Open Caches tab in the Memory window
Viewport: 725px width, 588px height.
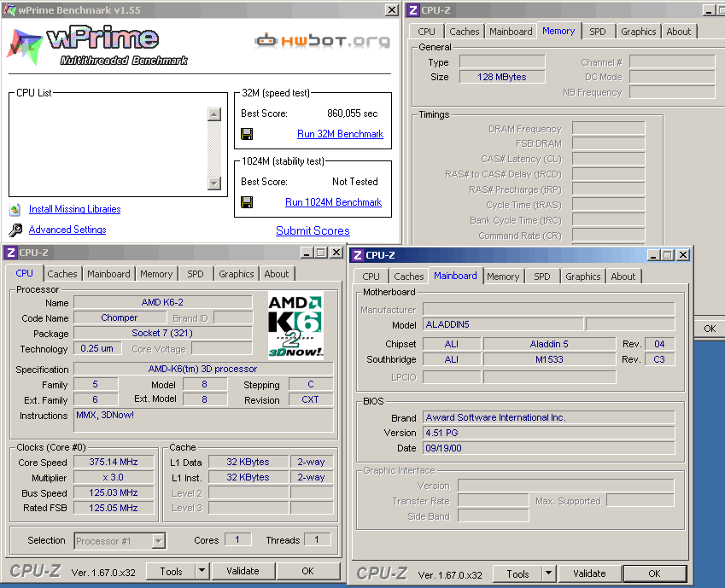[x=465, y=32]
